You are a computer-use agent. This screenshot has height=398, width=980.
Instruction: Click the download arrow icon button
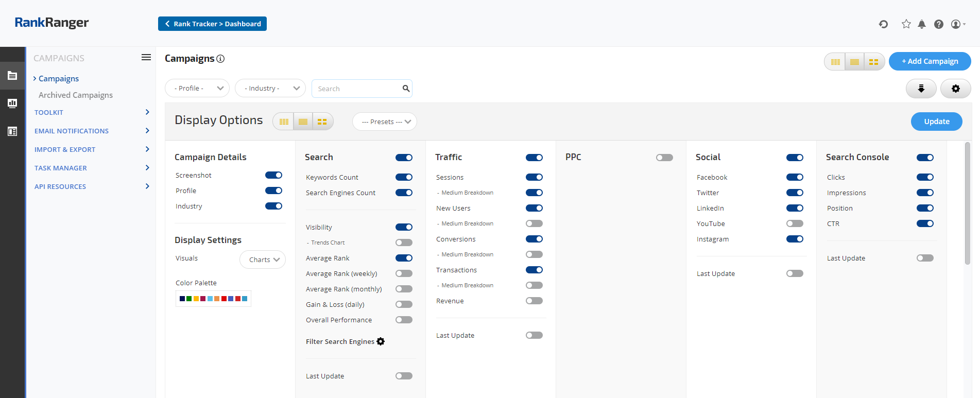point(921,89)
